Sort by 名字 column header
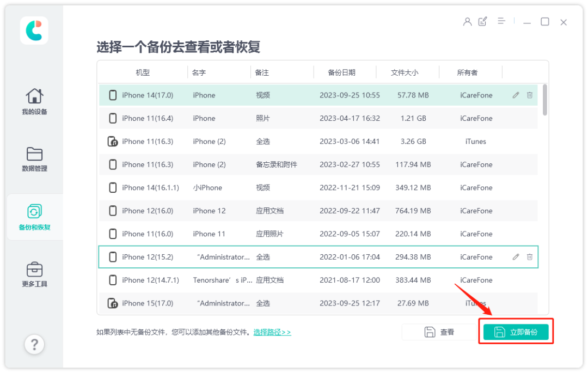 pyautogui.click(x=199, y=72)
